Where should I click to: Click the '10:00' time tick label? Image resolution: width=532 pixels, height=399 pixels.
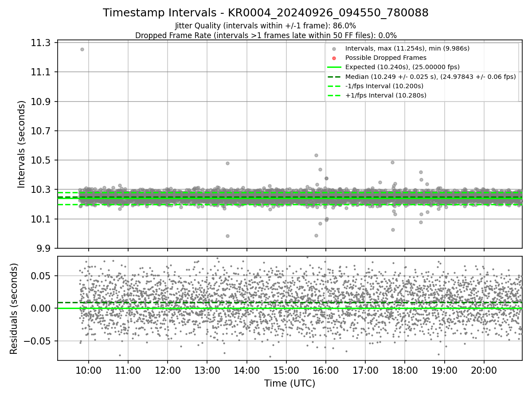[88, 371]
